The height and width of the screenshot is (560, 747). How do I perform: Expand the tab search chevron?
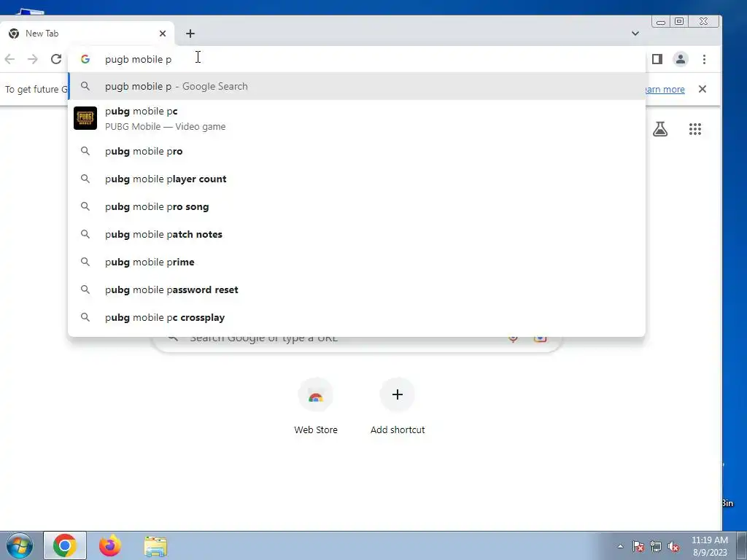635,34
